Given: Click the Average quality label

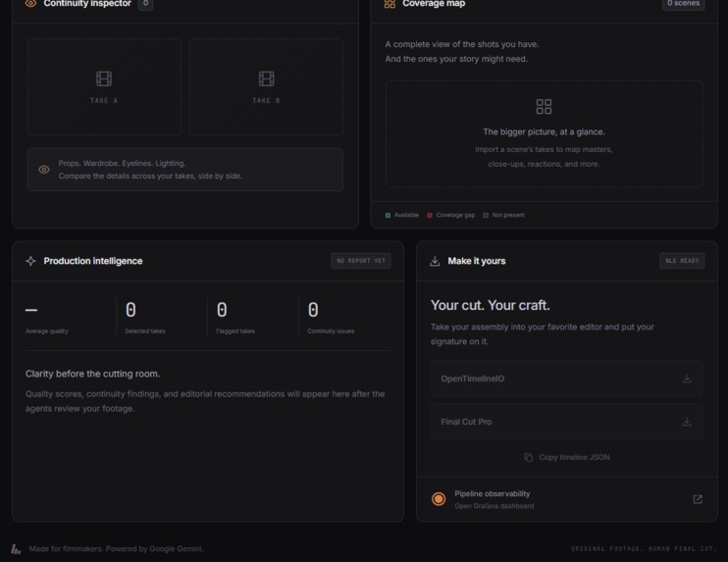Looking at the screenshot, I should click(x=47, y=332).
